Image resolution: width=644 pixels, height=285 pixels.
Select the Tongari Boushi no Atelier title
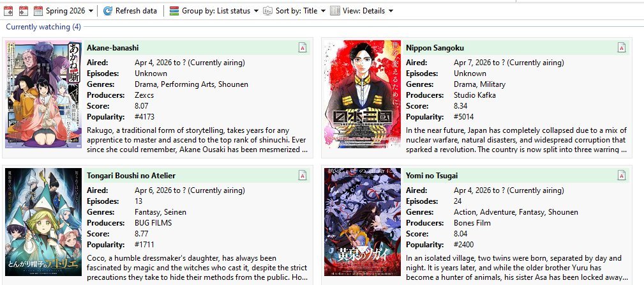pyautogui.click(x=131, y=176)
